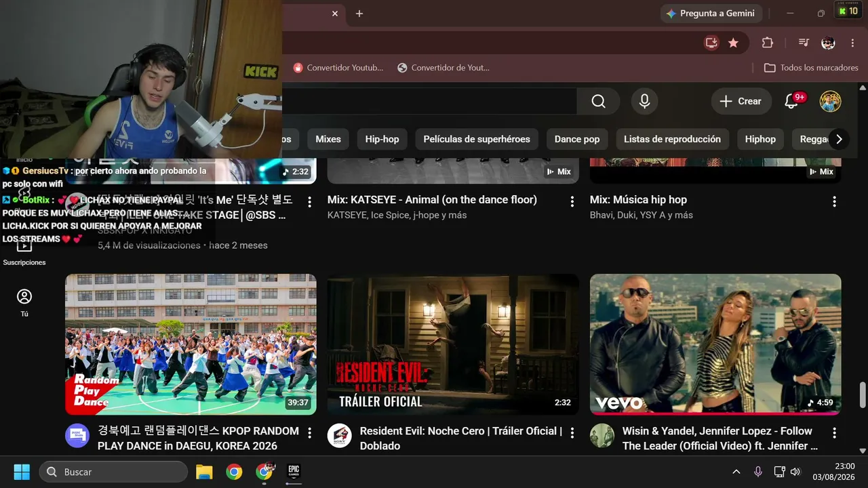The width and height of the screenshot is (868, 488).
Task: Open the Chrome extensions puzzle icon
Action: [x=767, y=43]
